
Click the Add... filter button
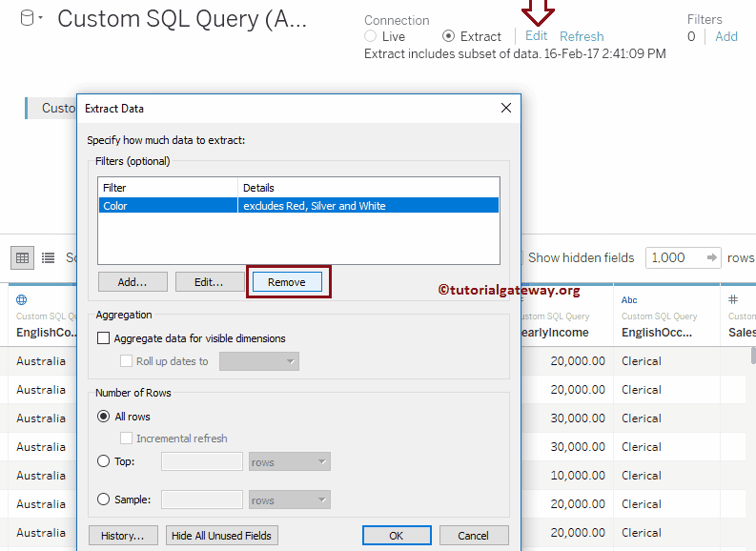133,282
